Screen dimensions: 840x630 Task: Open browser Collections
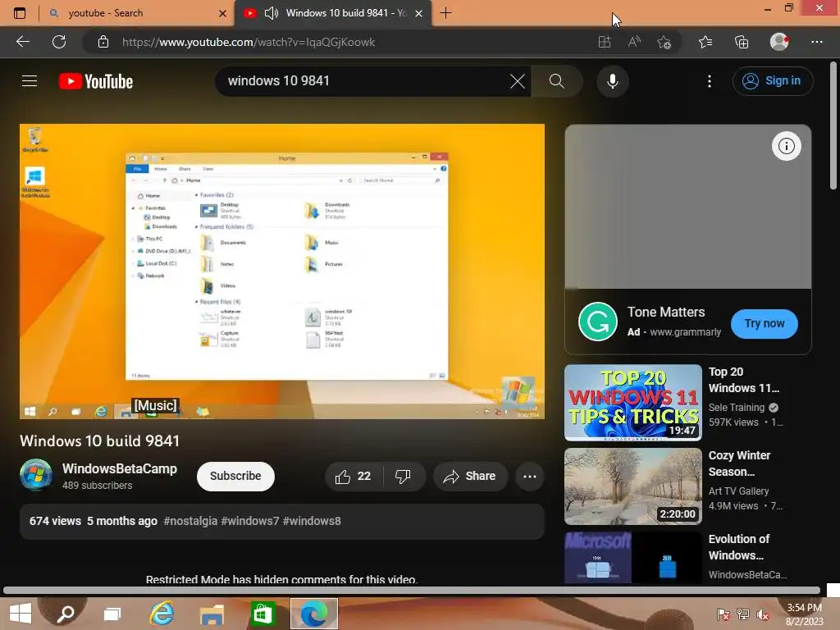(742, 42)
